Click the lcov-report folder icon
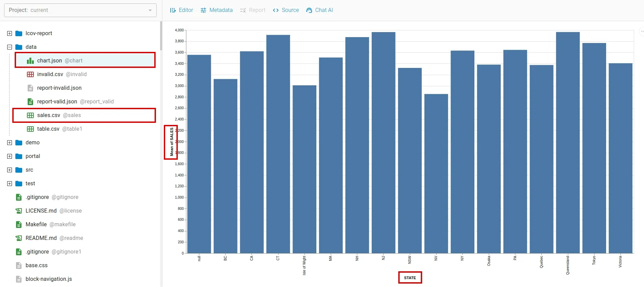The image size is (644, 287). [19, 33]
